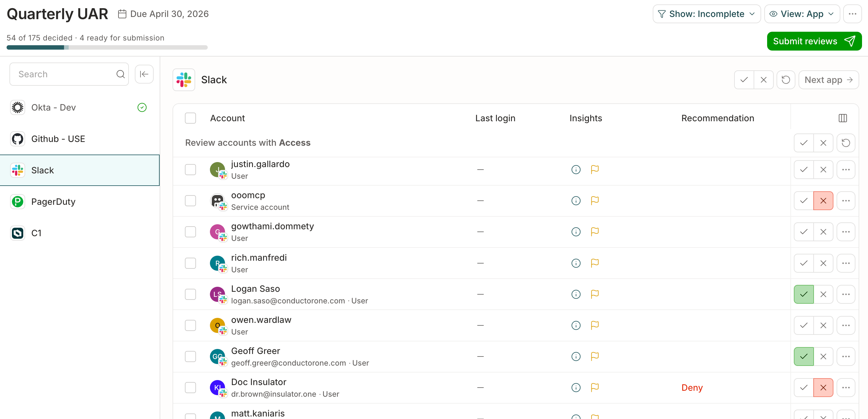Open column settings icon in table header

pos(843,118)
